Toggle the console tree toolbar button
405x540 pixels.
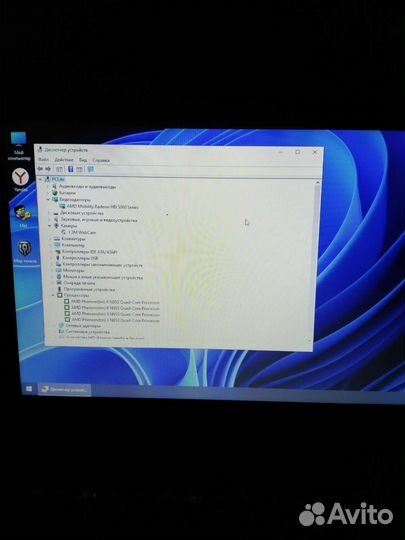tap(59, 169)
